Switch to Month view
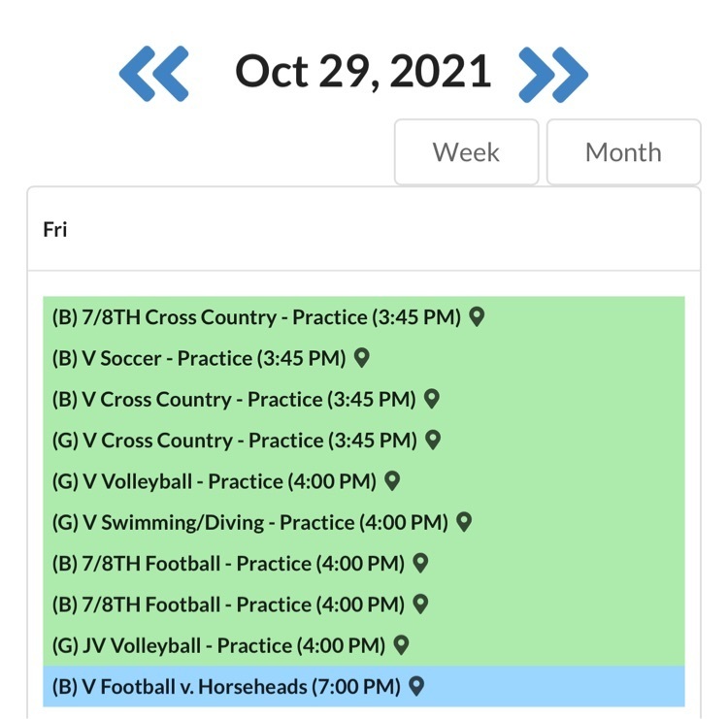728x719 pixels. [623, 151]
